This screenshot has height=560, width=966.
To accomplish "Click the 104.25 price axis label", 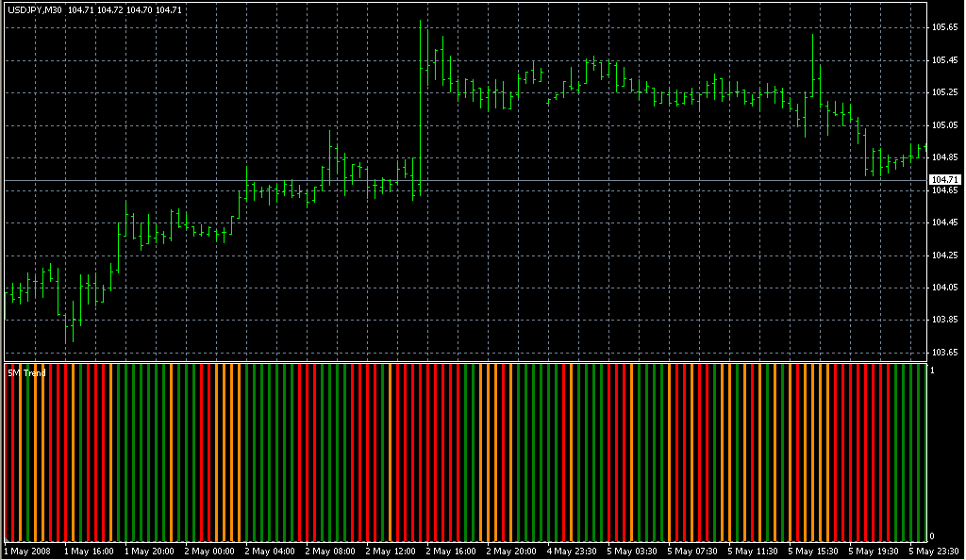I will [x=945, y=255].
